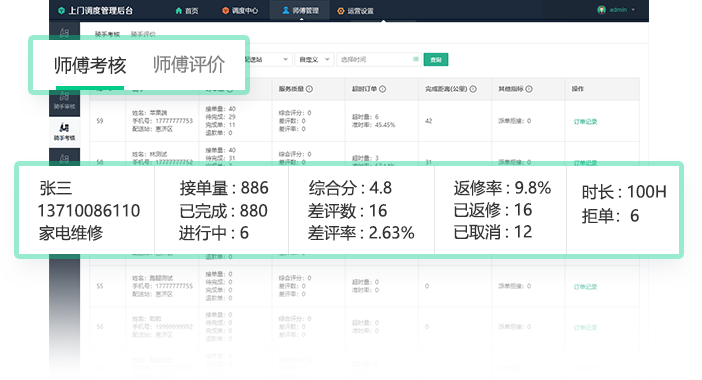Click 综合评分: 0 in row 59

point(295,113)
